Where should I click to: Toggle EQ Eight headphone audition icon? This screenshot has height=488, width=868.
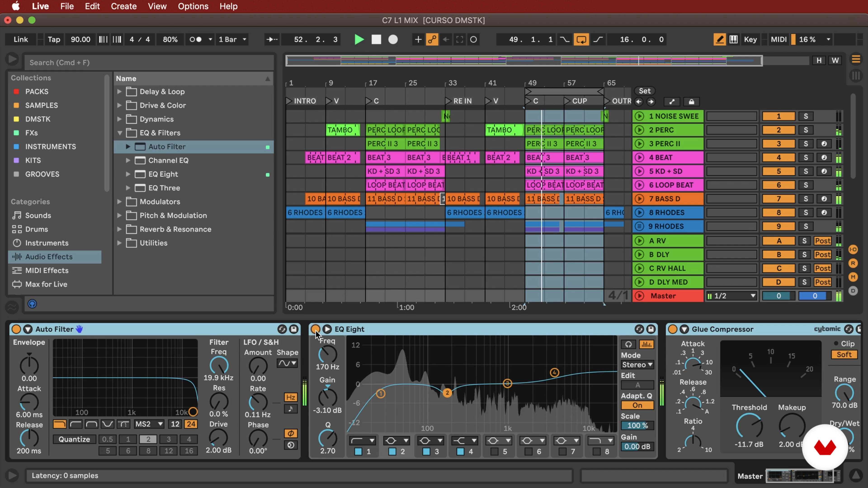point(628,344)
